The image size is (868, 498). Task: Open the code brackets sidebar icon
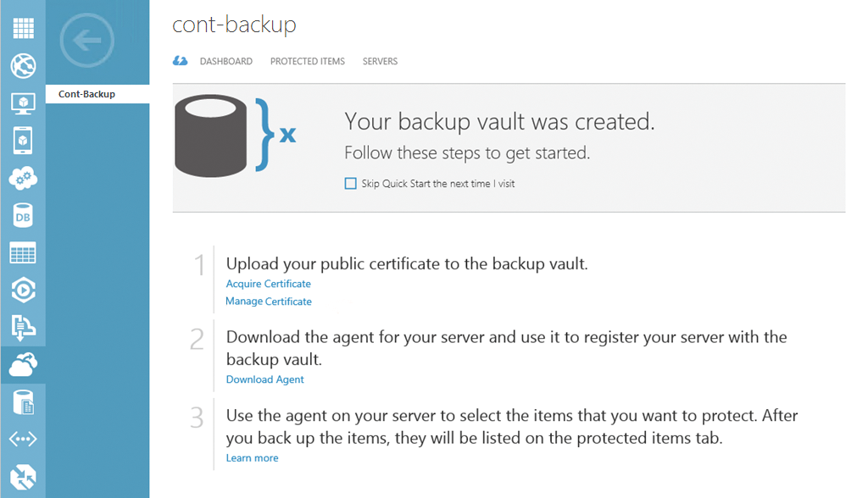[23, 439]
